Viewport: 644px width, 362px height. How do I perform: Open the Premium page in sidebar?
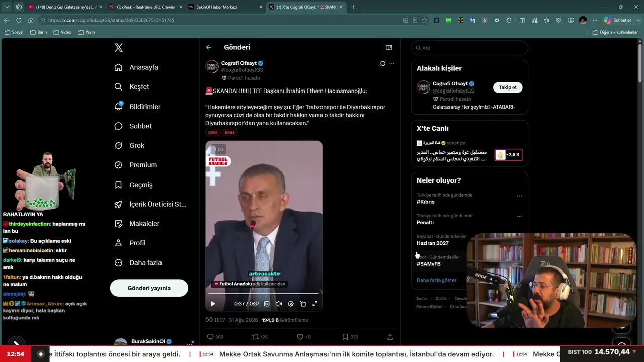[135, 165]
